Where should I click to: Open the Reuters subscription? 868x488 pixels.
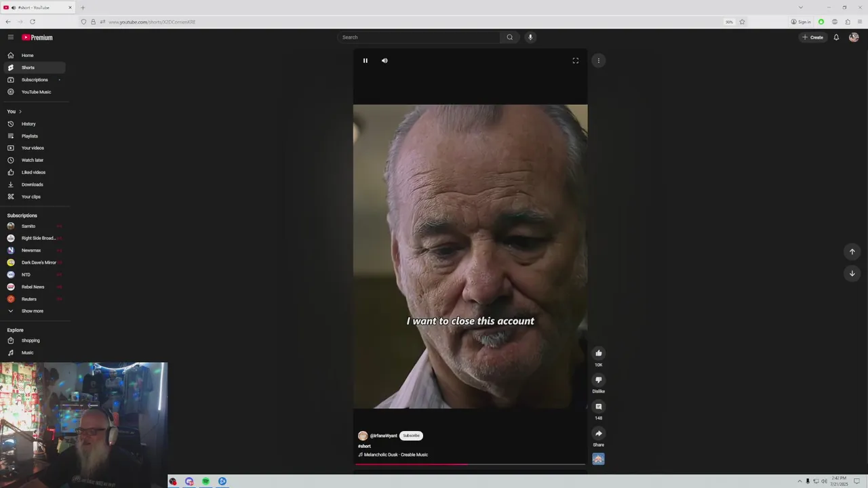point(34,299)
